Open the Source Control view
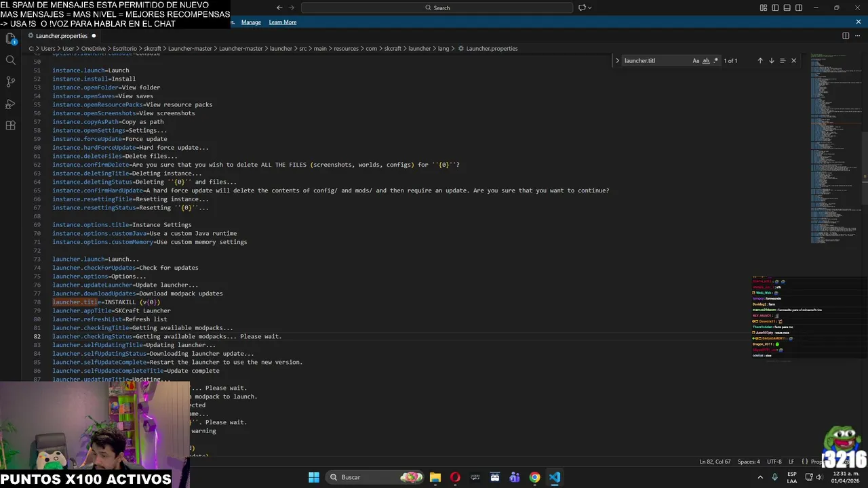The height and width of the screenshot is (488, 868). point(10,82)
